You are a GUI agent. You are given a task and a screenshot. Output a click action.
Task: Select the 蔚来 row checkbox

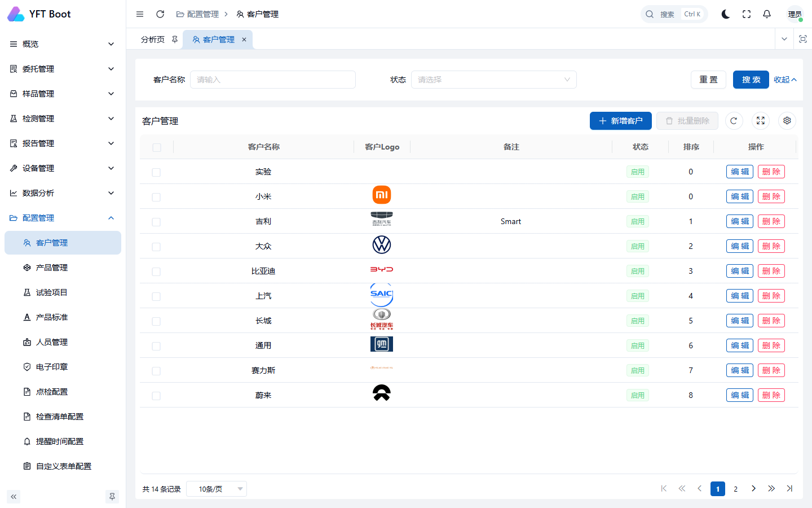tap(156, 396)
